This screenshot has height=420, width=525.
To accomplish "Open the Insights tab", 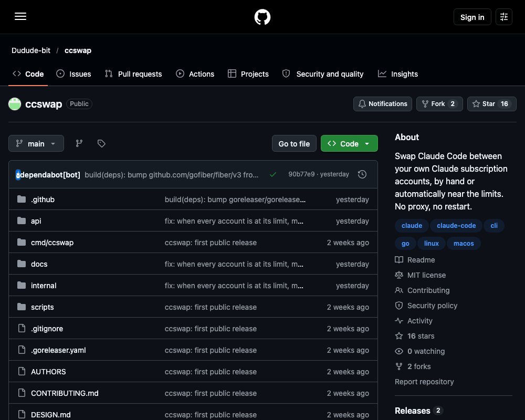I will point(398,74).
